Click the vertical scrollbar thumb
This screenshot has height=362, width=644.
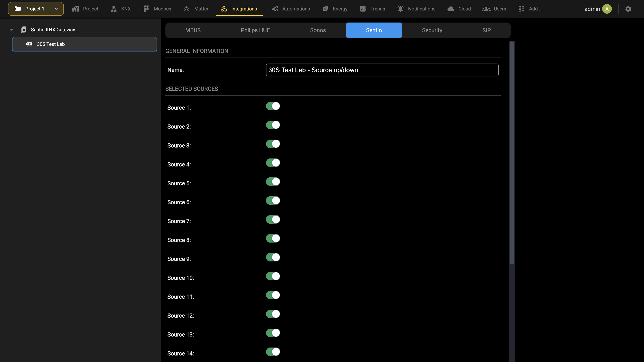coord(512,153)
